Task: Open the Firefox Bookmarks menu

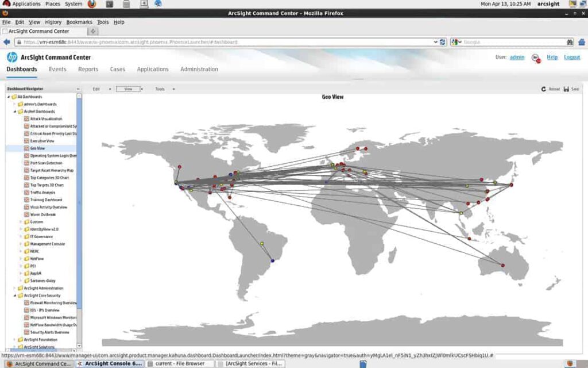Action: [x=80, y=22]
